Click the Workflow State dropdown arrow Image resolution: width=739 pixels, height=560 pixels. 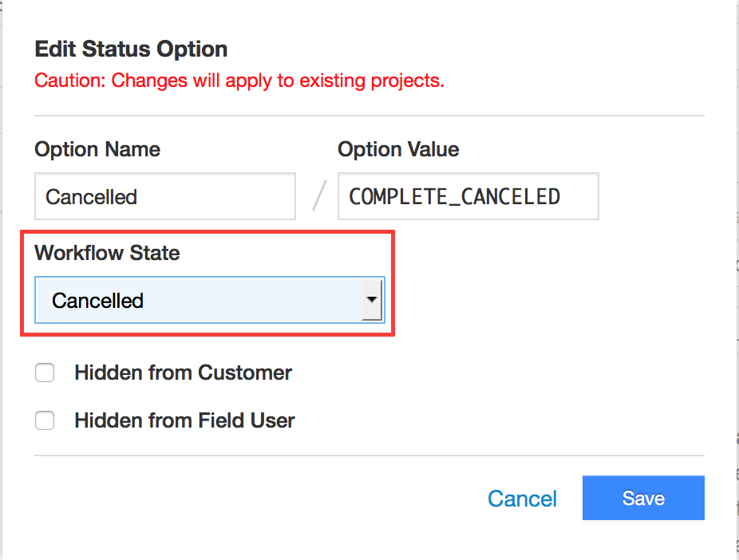(372, 300)
